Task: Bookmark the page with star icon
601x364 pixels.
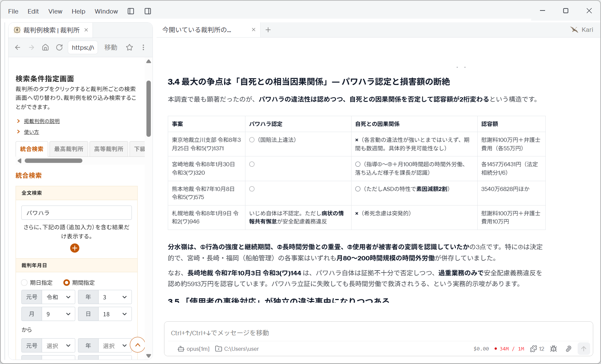Action: pyautogui.click(x=129, y=47)
